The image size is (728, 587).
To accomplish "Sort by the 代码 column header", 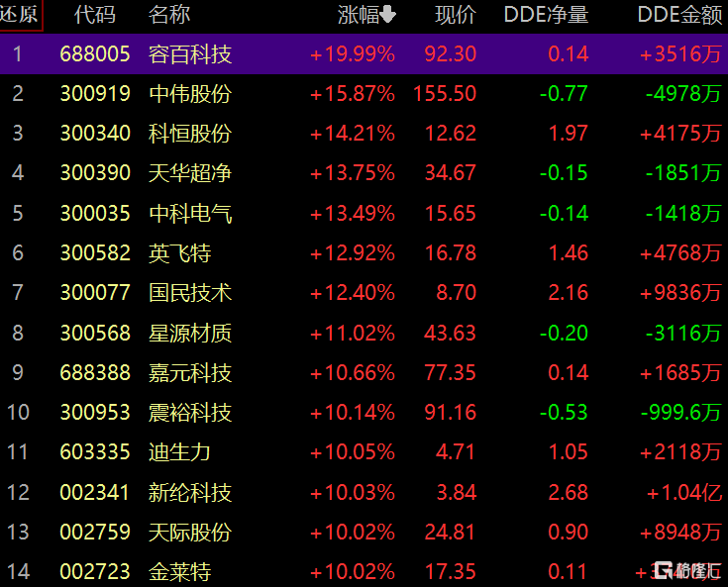I will [95, 15].
